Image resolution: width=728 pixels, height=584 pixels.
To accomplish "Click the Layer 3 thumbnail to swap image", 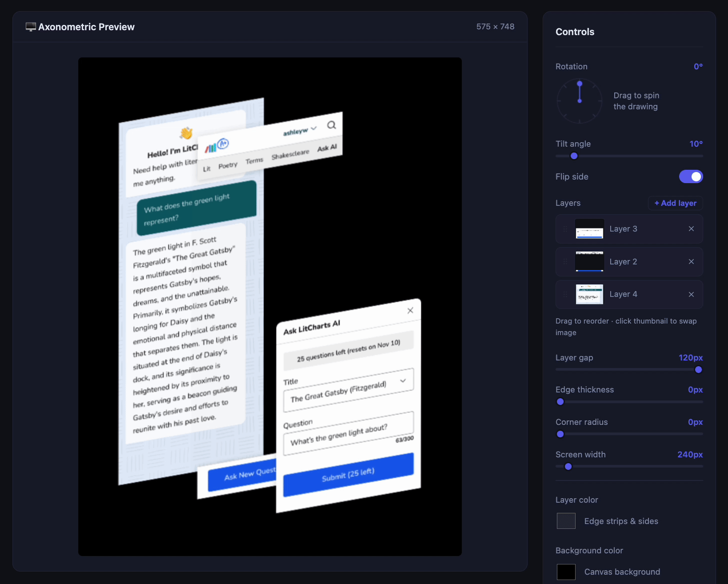I will click(x=589, y=229).
